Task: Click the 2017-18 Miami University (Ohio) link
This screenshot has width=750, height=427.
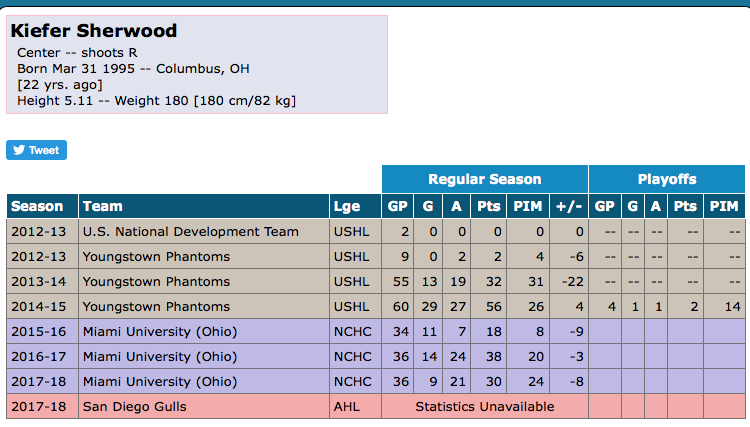Action: 160,382
